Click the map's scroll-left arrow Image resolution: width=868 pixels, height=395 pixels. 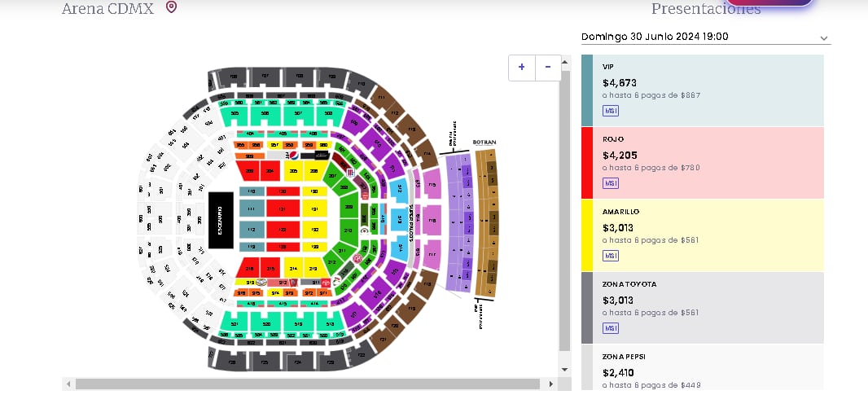(68, 384)
